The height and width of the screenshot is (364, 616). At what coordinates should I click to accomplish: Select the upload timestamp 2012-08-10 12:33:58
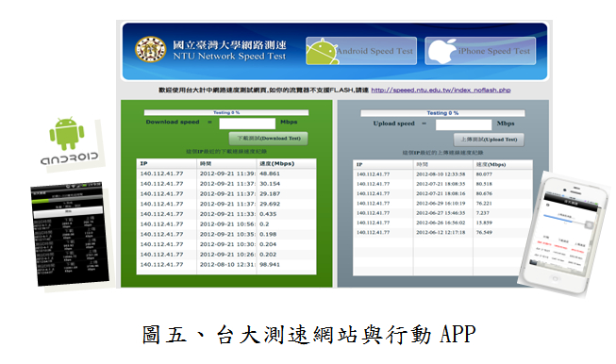pos(441,174)
